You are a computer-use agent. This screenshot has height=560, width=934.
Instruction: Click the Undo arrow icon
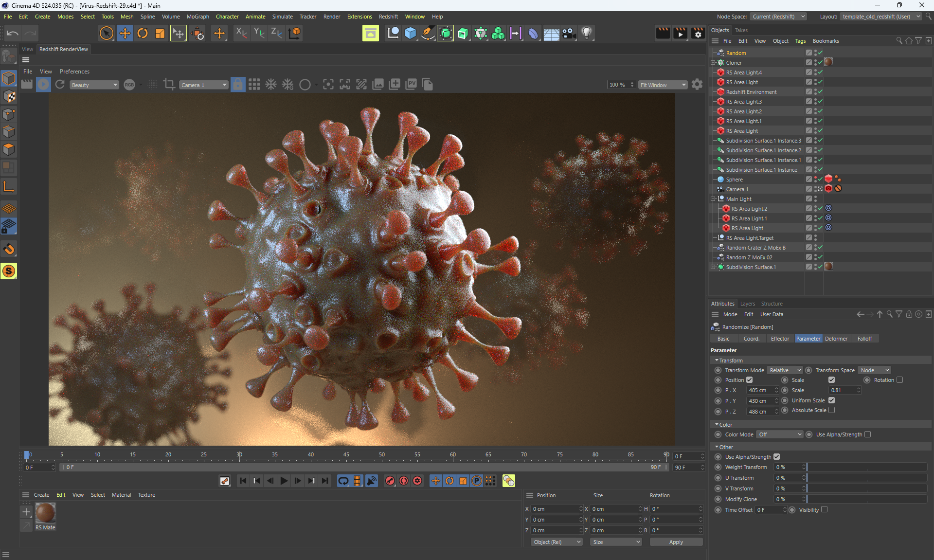(13, 33)
